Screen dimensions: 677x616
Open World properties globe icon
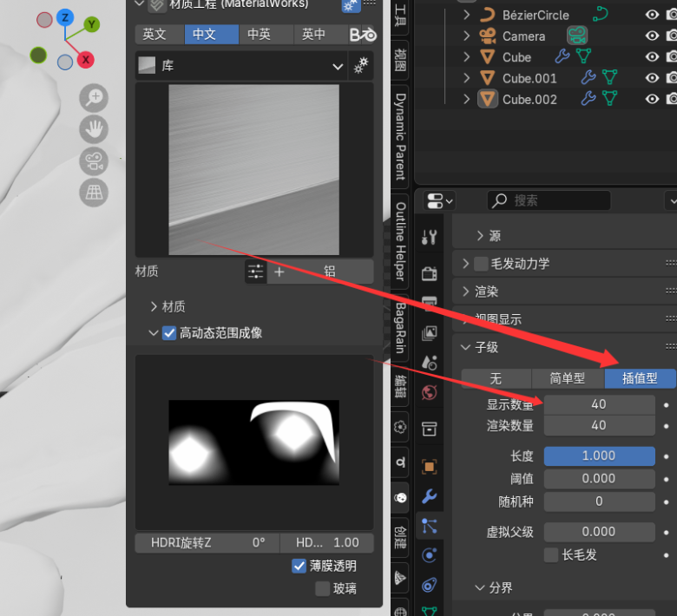(x=429, y=392)
